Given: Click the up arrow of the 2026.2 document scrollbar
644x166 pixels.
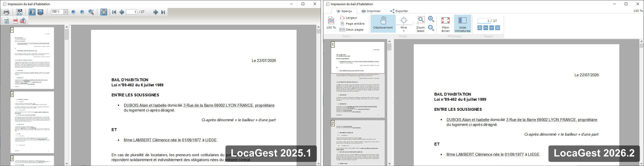Looking at the screenshot, I should 641,41.
